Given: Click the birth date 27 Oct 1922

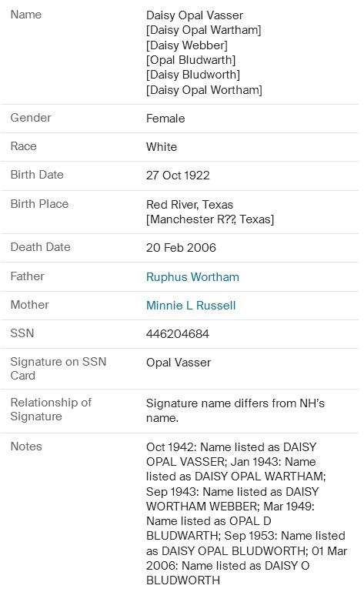Looking at the screenshot, I should click(x=178, y=176).
